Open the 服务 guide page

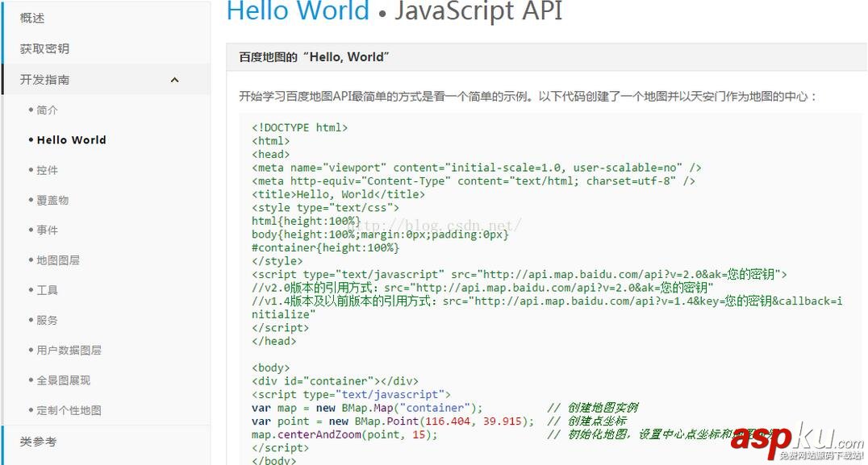pyautogui.click(x=47, y=320)
